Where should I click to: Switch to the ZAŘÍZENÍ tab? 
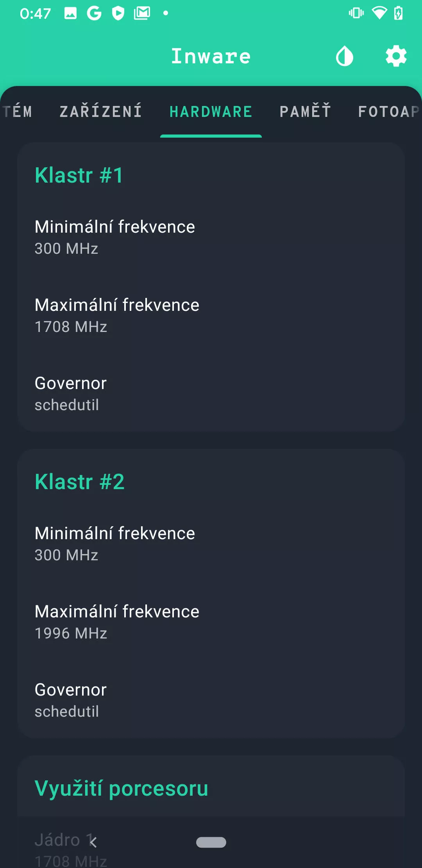[x=101, y=112]
